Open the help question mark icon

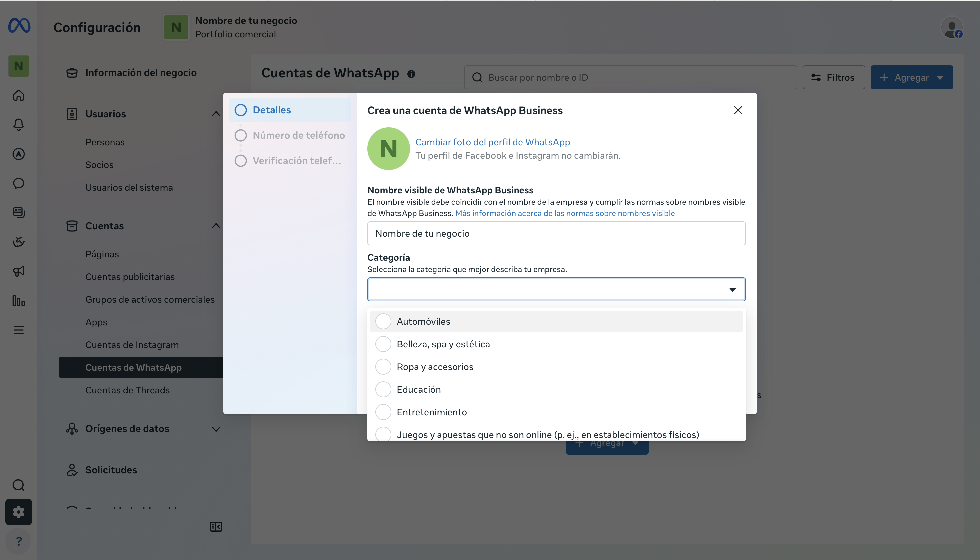pos(18,541)
